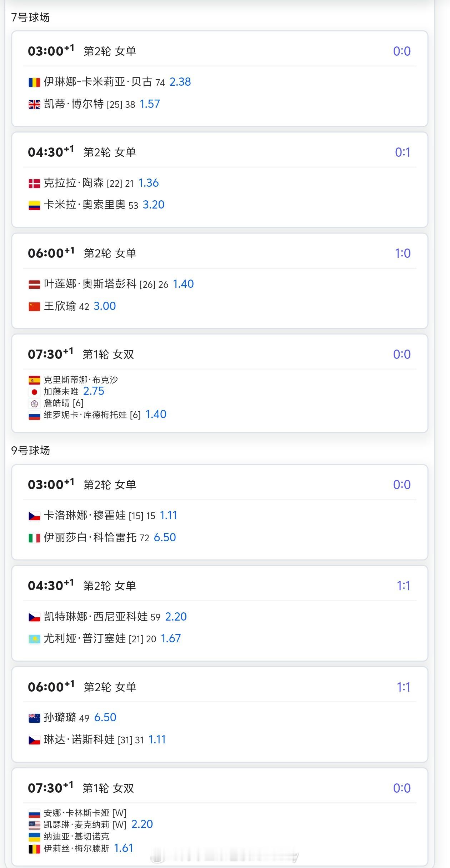Select odds 3.00 for 王欣瑜
The width and height of the screenshot is (450, 868).
[105, 306]
